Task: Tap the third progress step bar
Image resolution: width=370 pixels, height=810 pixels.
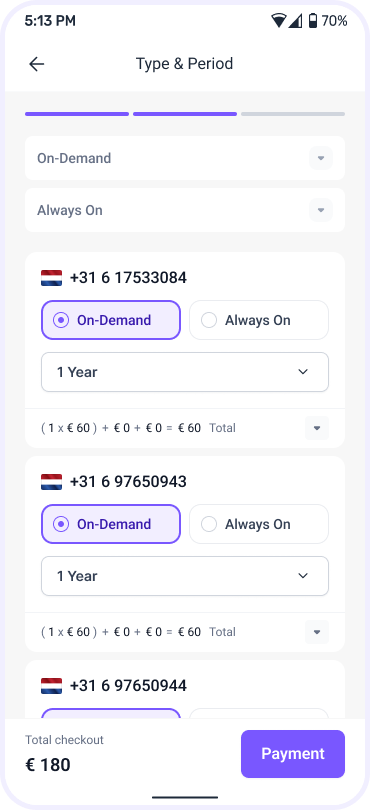Action: pyautogui.click(x=293, y=114)
